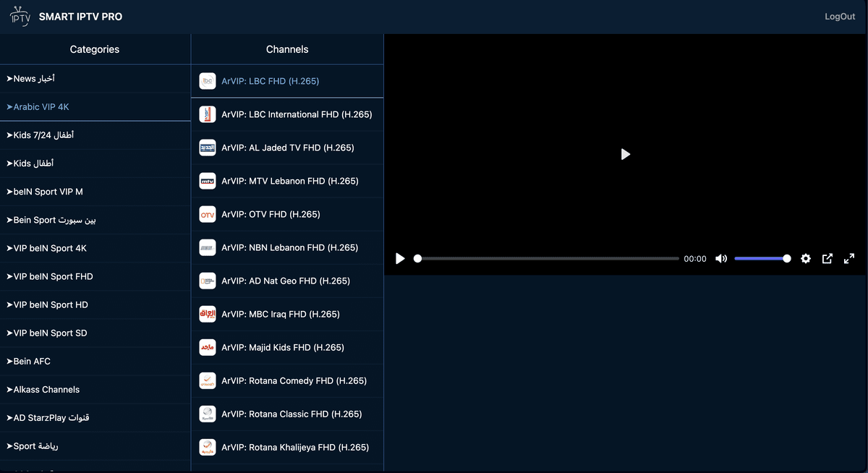Screen dimensions: 868x473
Task: Click the MBC Iraq channel logo
Action: pos(208,314)
